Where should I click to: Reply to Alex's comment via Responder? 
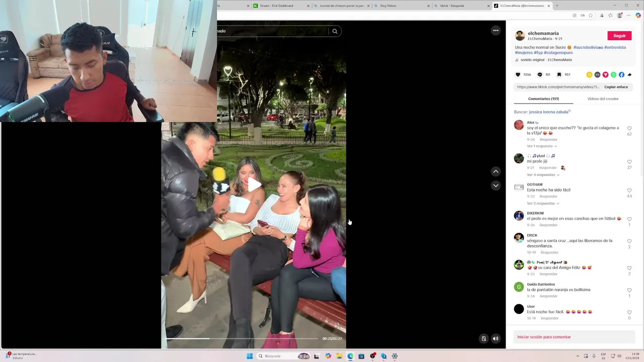pyautogui.click(x=548, y=140)
